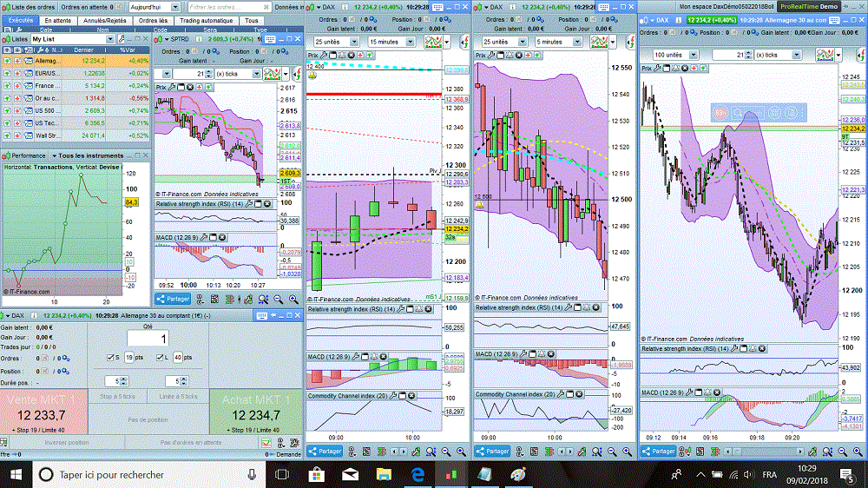Select Allemag... row in My List

pos(76,61)
